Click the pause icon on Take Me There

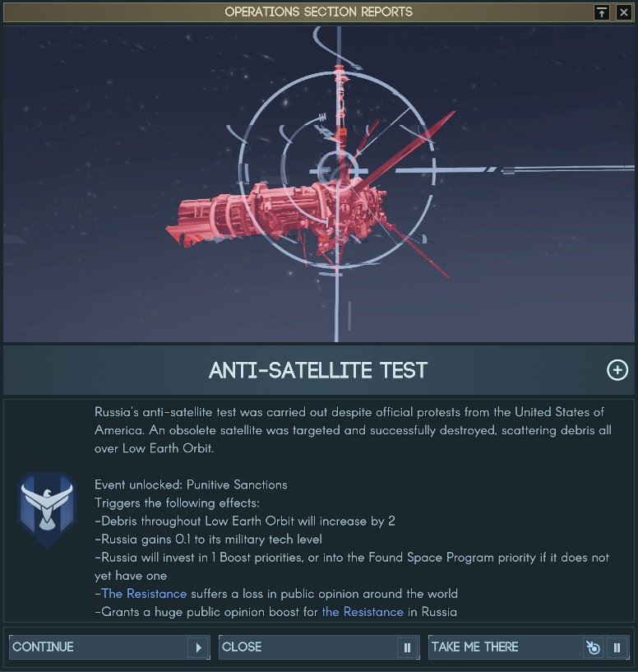pos(617,647)
